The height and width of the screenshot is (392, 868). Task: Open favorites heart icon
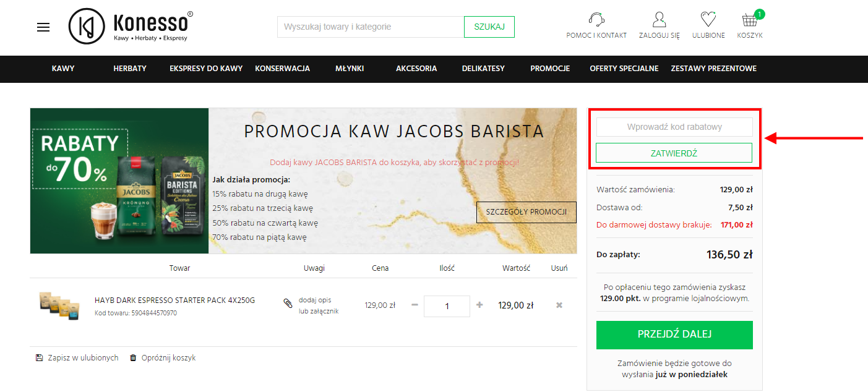(708, 19)
